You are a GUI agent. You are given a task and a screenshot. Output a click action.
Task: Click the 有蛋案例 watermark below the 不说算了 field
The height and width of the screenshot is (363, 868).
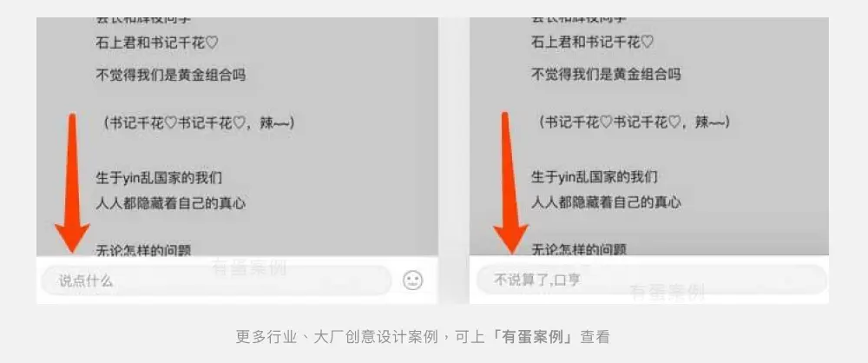point(667,292)
